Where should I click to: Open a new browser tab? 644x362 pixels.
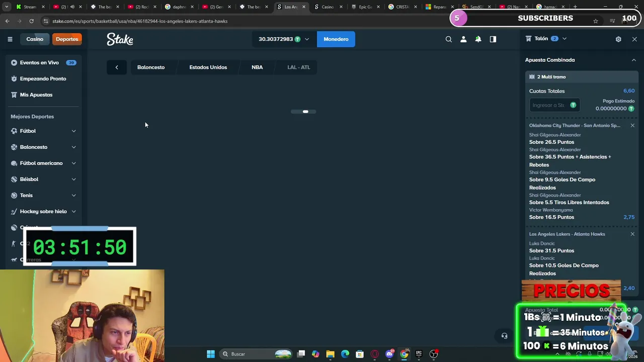(575, 7)
